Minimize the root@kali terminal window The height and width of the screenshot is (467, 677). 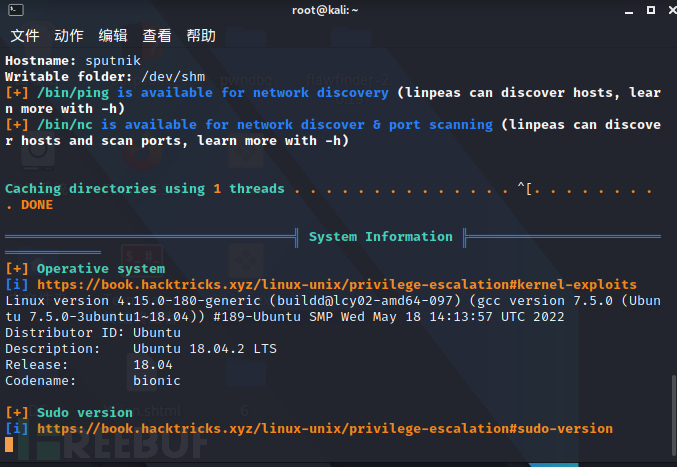[629, 11]
